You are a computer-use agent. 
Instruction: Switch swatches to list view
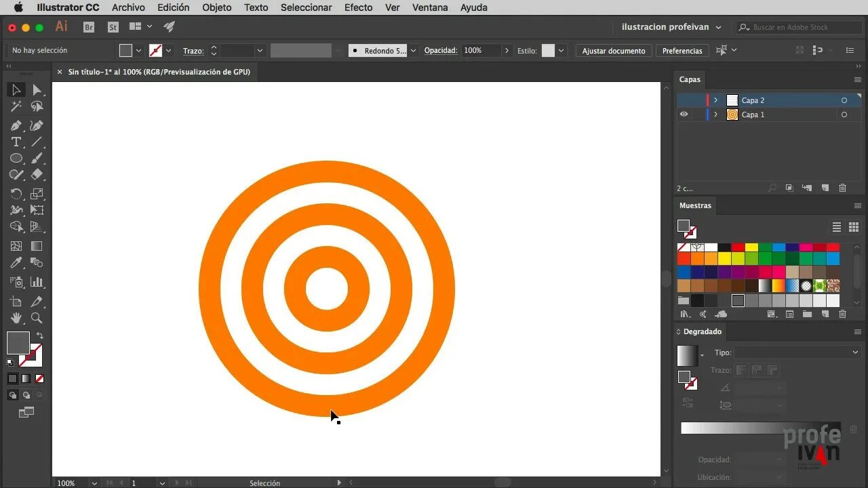tap(837, 227)
